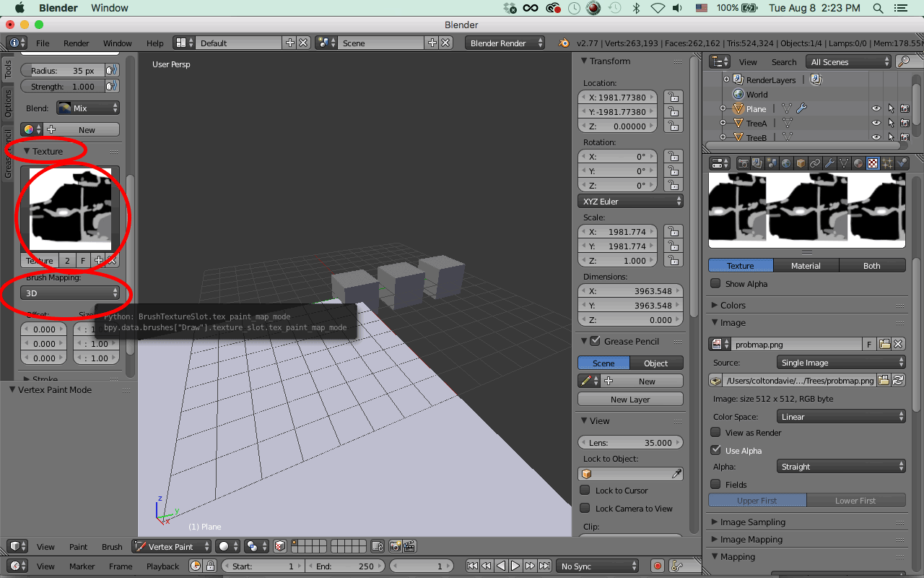The height and width of the screenshot is (578, 924).
Task: Play the timeline animation forward
Action: point(515,566)
